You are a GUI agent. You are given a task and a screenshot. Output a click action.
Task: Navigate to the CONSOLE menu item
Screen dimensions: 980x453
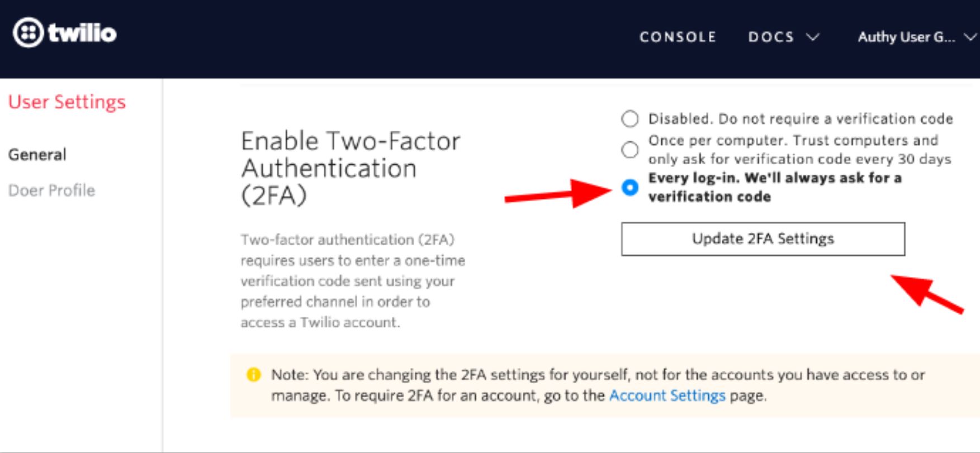[x=678, y=37]
